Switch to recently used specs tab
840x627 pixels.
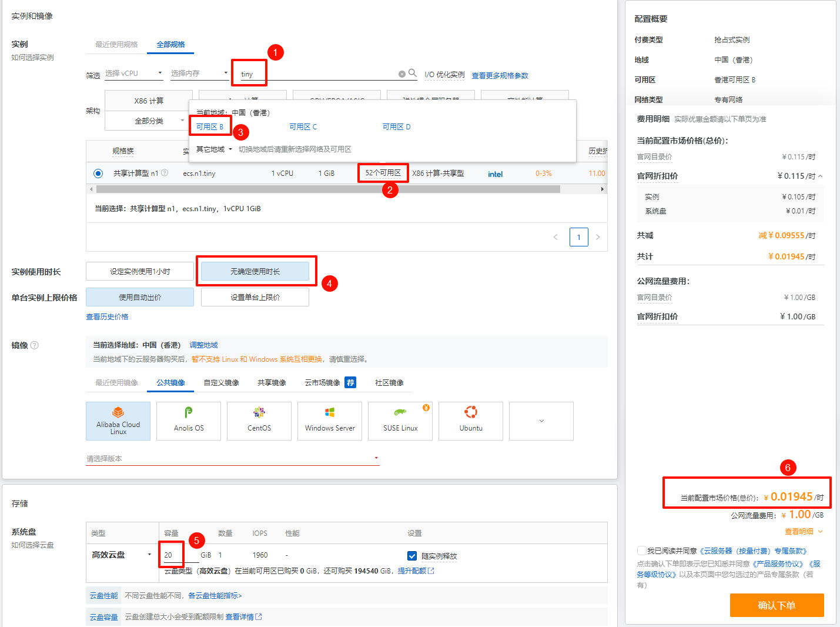pyautogui.click(x=116, y=45)
